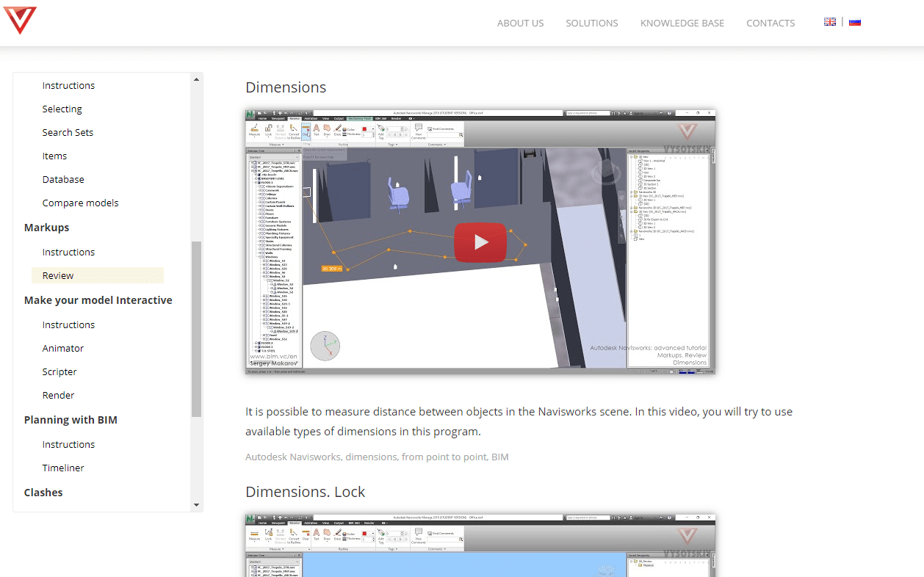Open the Selecting sidebar link
The height and width of the screenshot is (577, 924).
(x=62, y=109)
